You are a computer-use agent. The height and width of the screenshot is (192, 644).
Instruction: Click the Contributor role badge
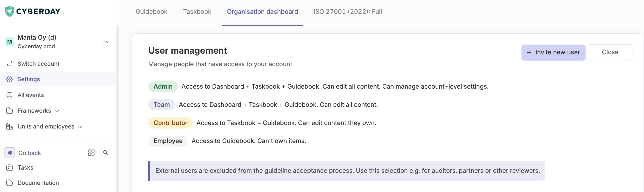point(171,123)
